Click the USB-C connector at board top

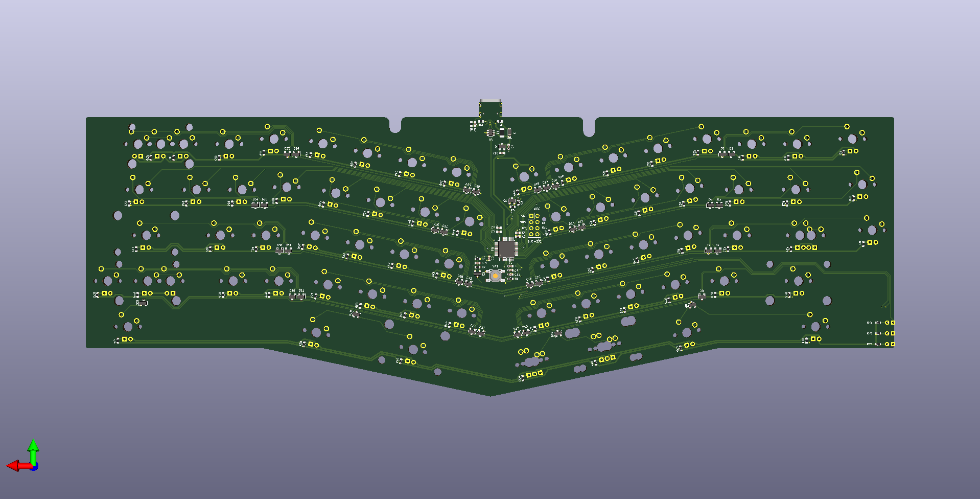click(x=491, y=108)
